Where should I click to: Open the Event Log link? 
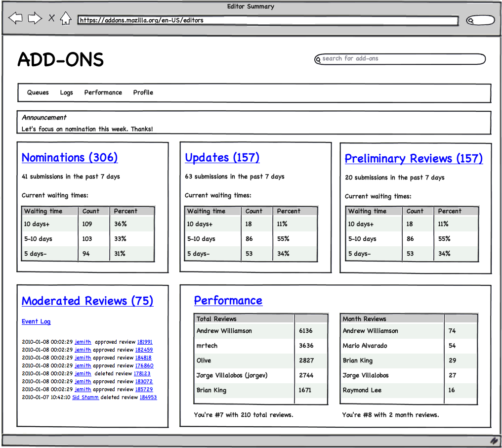coord(36,321)
